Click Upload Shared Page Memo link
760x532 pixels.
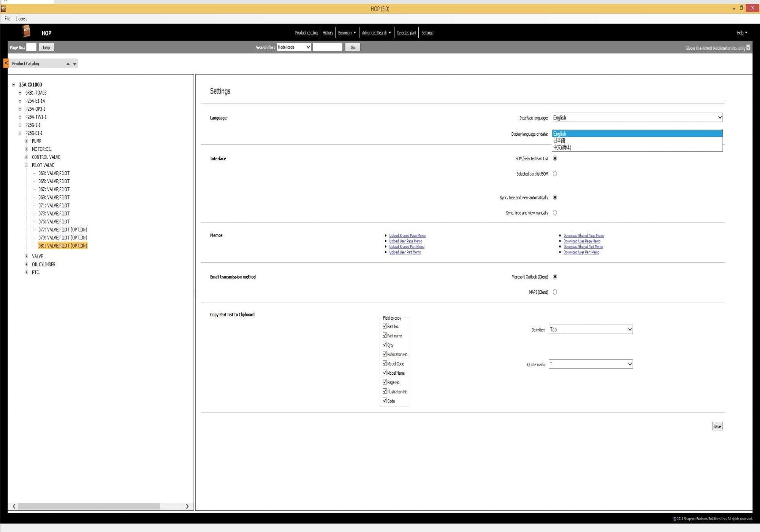pos(407,236)
